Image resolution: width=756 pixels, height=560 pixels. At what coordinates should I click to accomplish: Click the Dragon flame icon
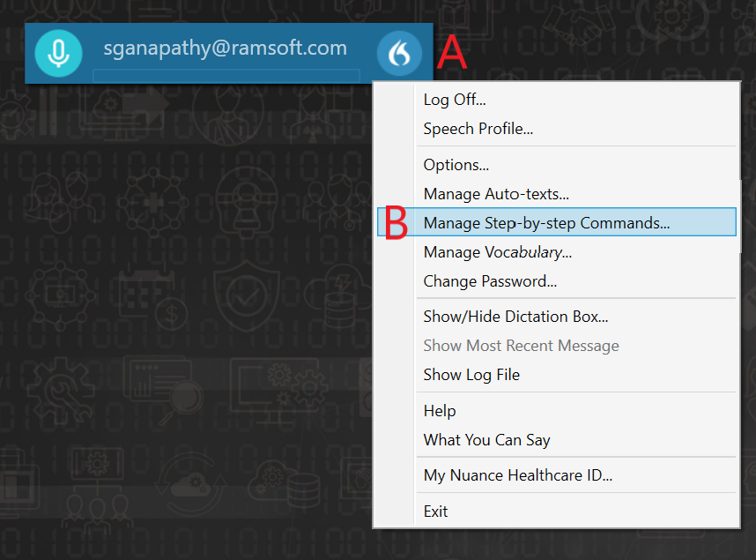398,54
